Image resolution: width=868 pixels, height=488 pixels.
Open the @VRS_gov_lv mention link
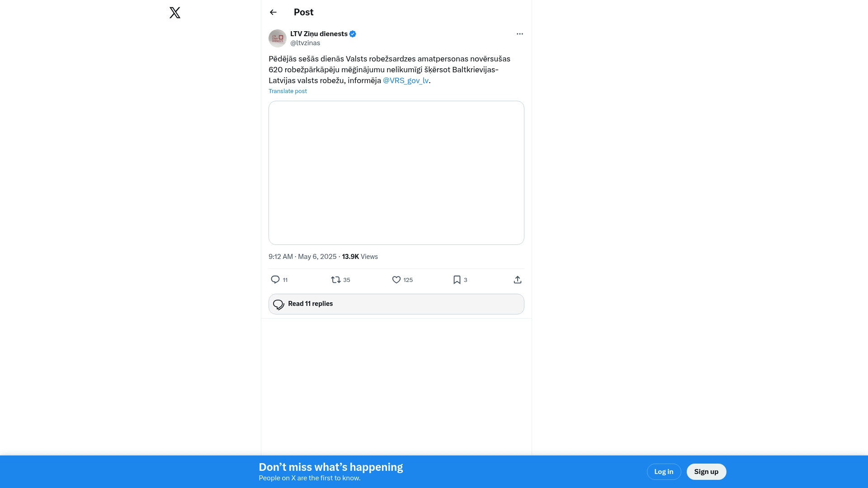tap(406, 80)
